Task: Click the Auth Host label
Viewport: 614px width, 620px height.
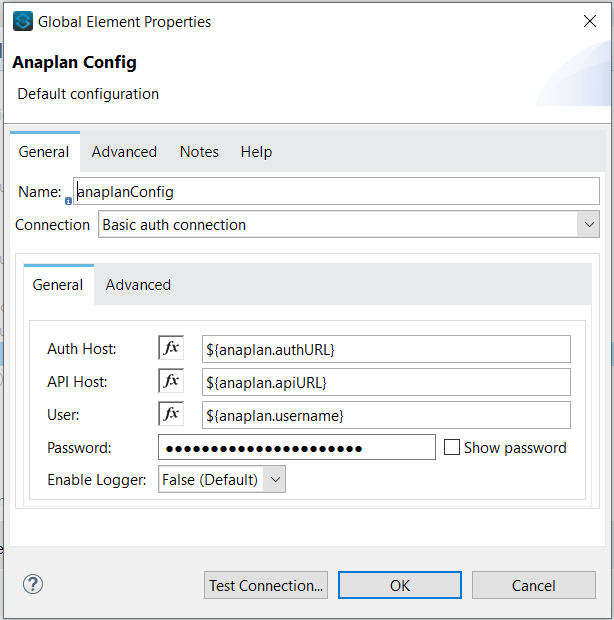Action: coord(82,349)
